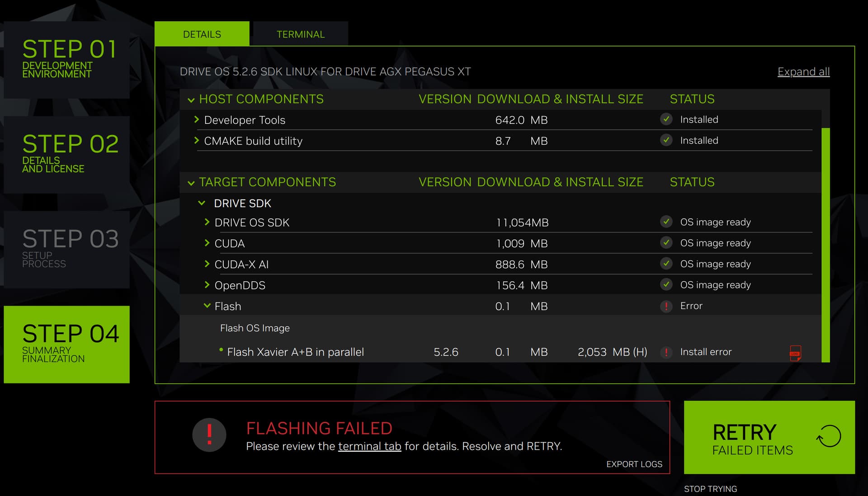
Task: Open the LOG file for Flash Xavier error
Action: (796, 352)
